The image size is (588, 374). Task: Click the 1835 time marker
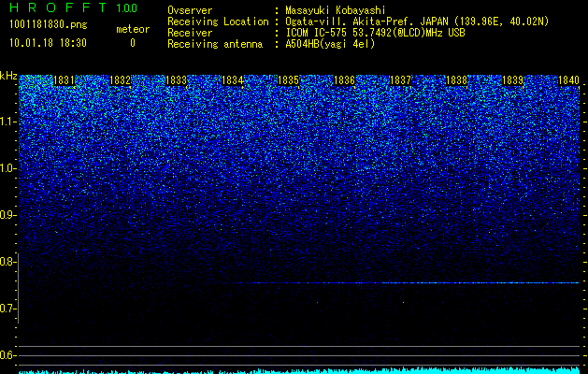(288, 80)
